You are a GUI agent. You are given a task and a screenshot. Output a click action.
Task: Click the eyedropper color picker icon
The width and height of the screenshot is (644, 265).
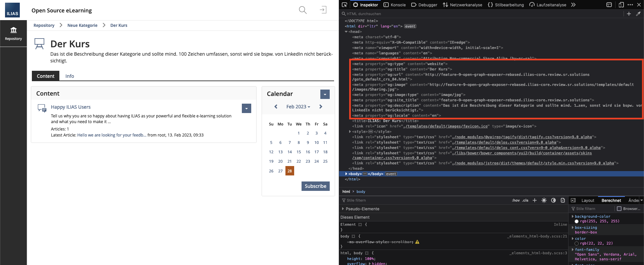pyautogui.click(x=638, y=14)
